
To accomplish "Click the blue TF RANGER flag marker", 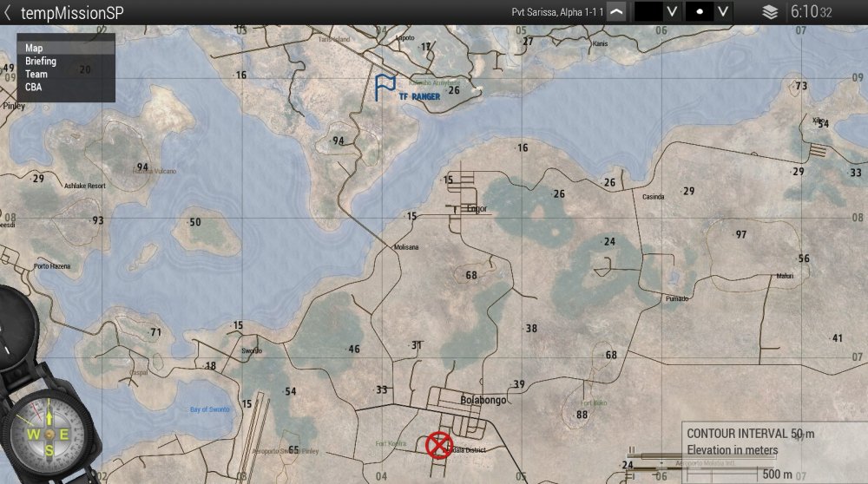I will [x=385, y=88].
